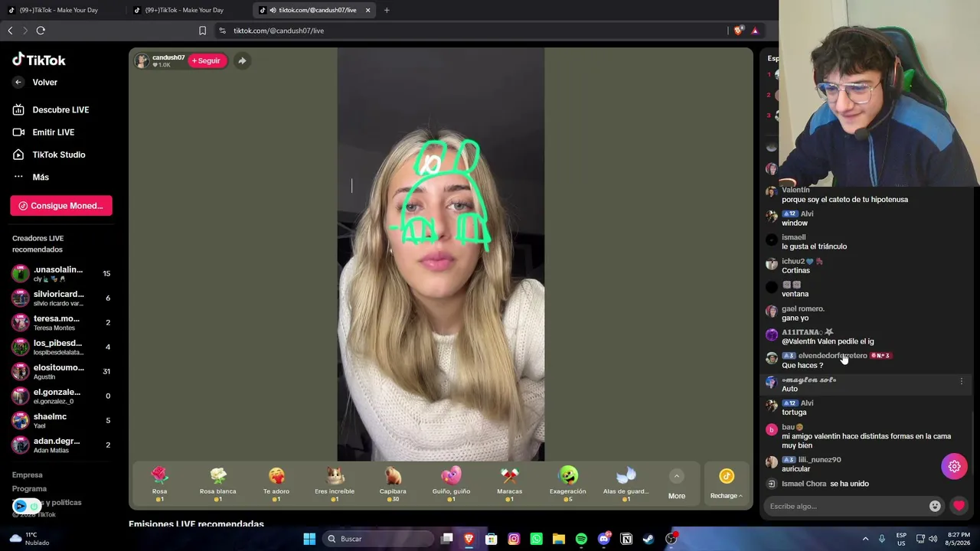Image resolution: width=980 pixels, height=551 pixels.
Task: Open teresa.mo... recommended live
Action: point(61,323)
